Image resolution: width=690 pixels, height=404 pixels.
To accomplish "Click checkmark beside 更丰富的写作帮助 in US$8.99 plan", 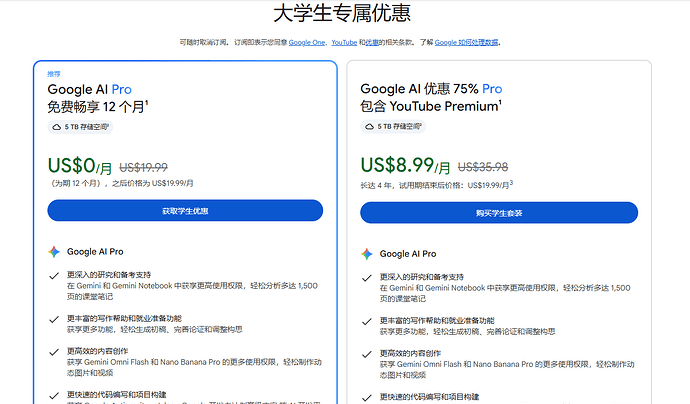I will (x=367, y=322).
